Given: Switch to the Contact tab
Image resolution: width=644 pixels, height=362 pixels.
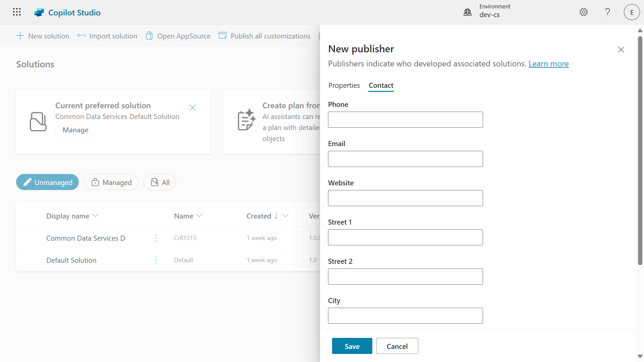Looking at the screenshot, I should [x=381, y=85].
